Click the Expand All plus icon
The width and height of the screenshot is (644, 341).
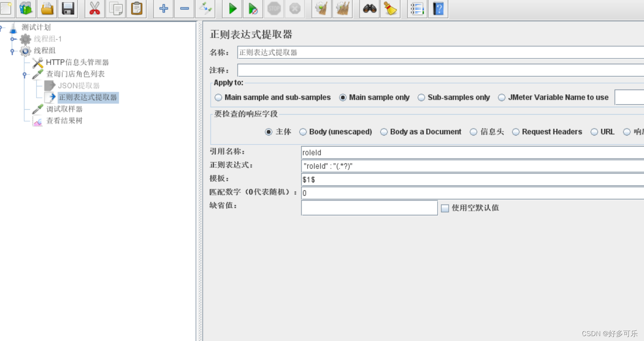click(164, 8)
